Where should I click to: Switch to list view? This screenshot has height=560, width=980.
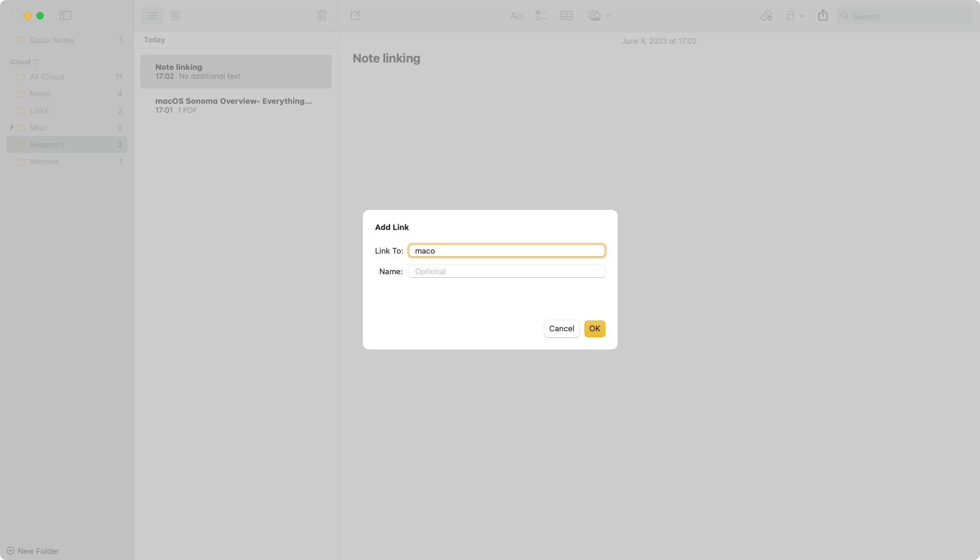(x=152, y=15)
